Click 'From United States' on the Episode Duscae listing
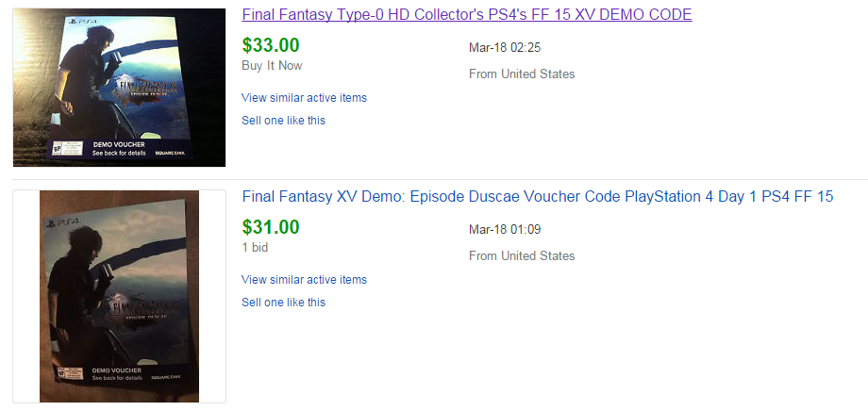The image size is (868, 410). tap(522, 256)
